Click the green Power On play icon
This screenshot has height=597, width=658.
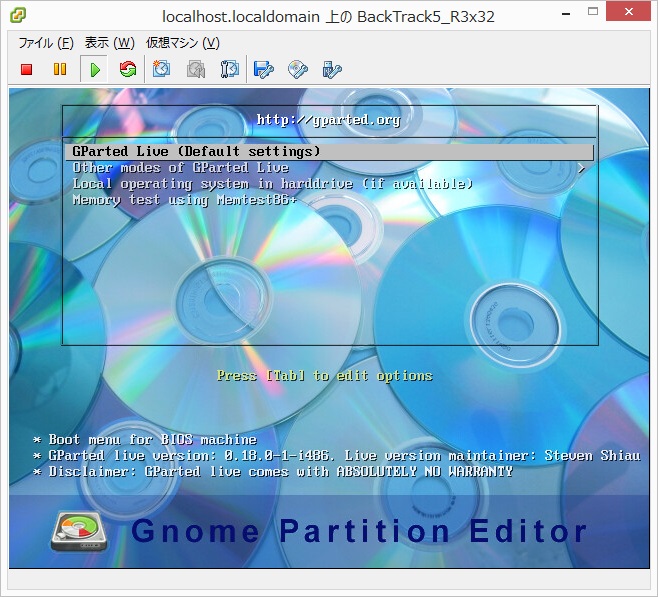click(x=94, y=69)
